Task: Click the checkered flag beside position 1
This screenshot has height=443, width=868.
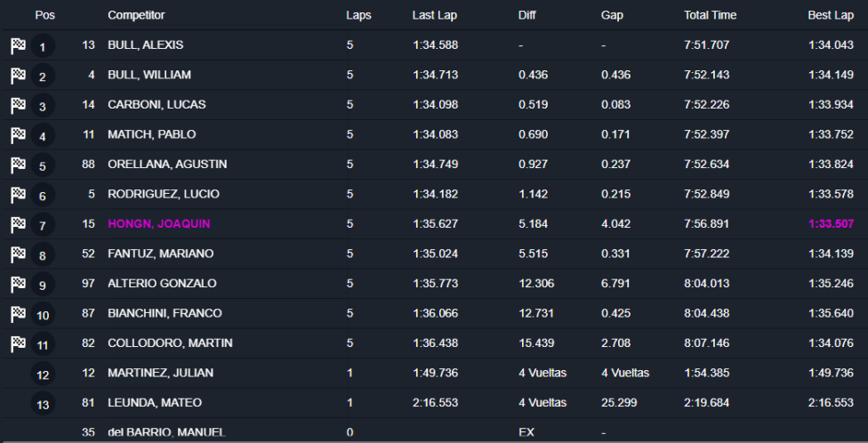Action: (x=18, y=46)
